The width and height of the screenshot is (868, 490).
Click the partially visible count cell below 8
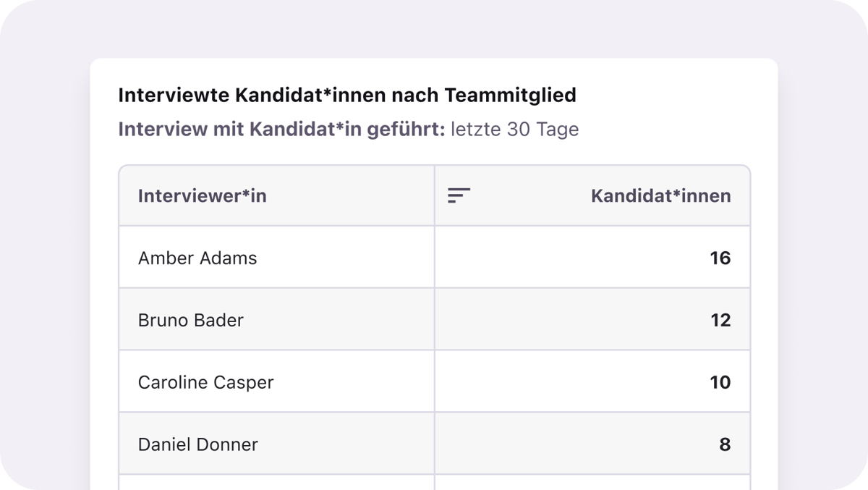tap(593, 483)
